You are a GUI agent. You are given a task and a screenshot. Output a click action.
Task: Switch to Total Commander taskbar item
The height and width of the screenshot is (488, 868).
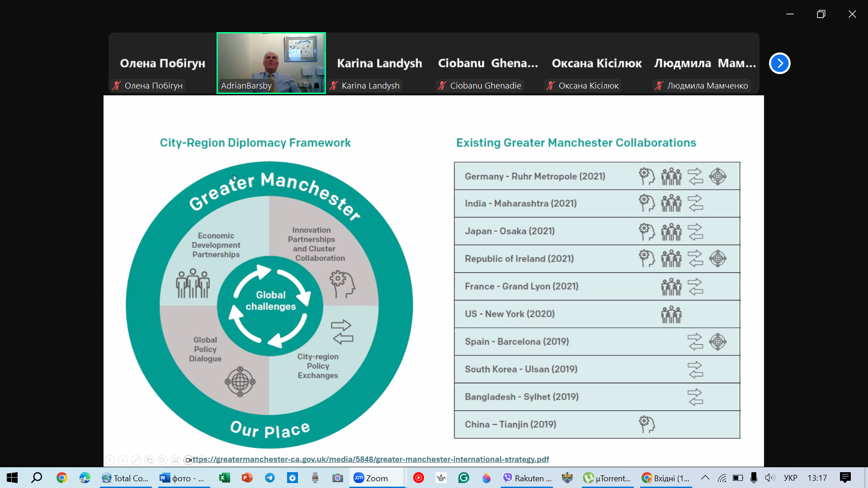tap(125, 478)
